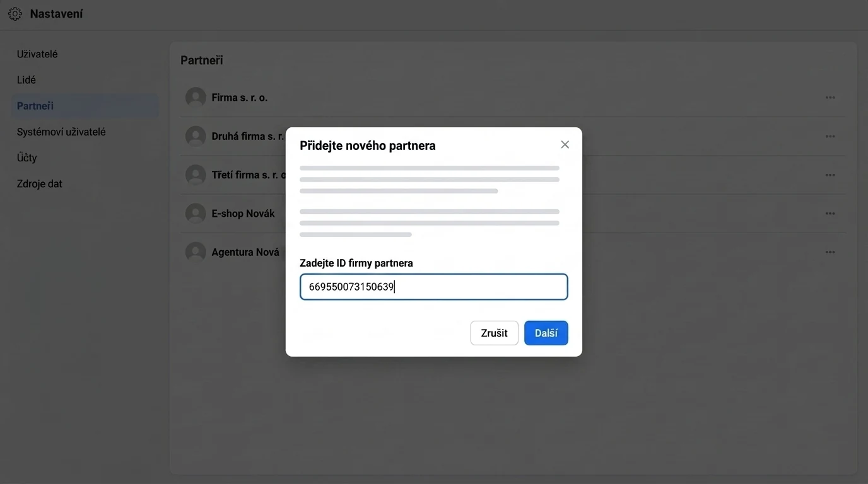Open Uživatelé in the sidebar
This screenshot has width=868, height=484.
coord(37,54)
